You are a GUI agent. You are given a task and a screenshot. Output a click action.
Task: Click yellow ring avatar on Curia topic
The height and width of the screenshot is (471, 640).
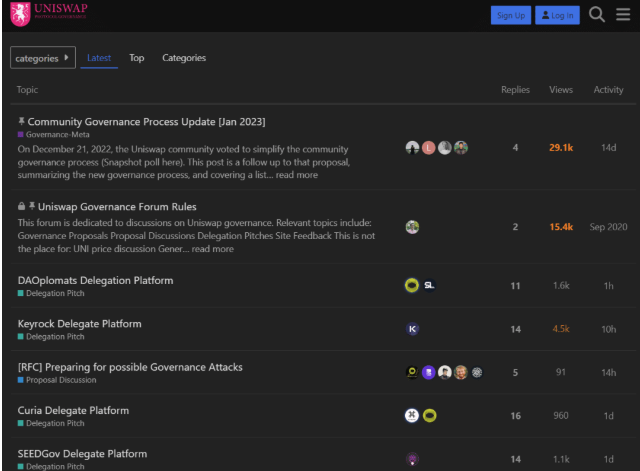429,415
